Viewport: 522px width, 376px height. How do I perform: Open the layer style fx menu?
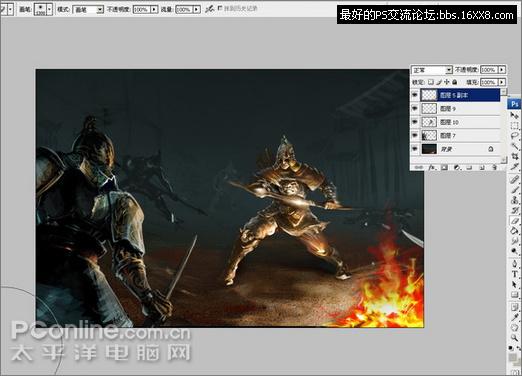[432, 167]
